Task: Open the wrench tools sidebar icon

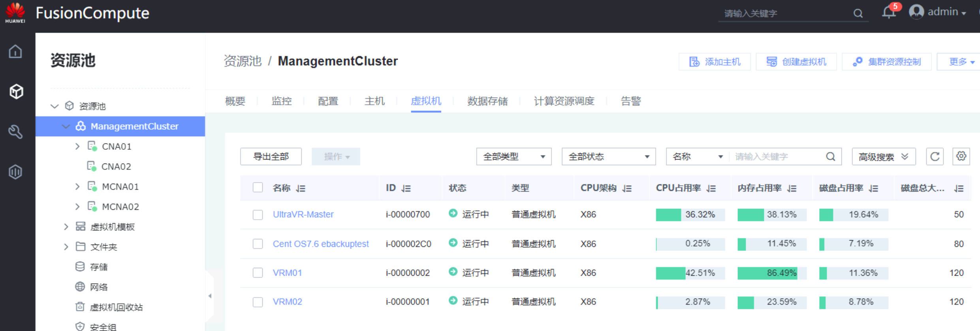Action: [x=15, y=132]
